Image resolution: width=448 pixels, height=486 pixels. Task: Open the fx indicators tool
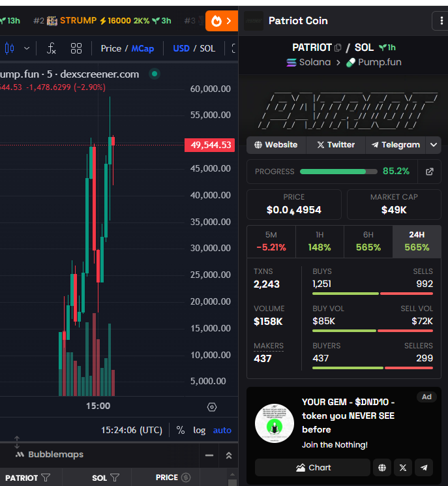[51, 48]
